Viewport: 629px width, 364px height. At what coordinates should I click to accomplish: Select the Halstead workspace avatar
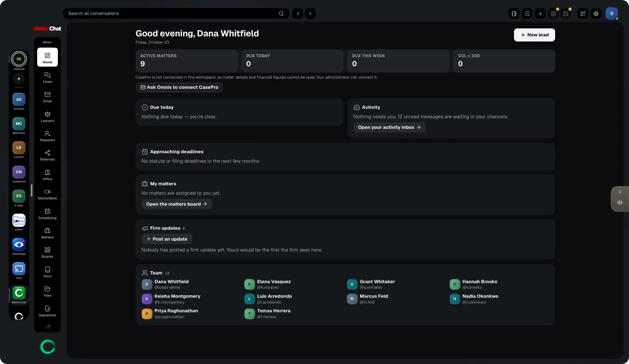pyautogui.click(x=19, y=59)
